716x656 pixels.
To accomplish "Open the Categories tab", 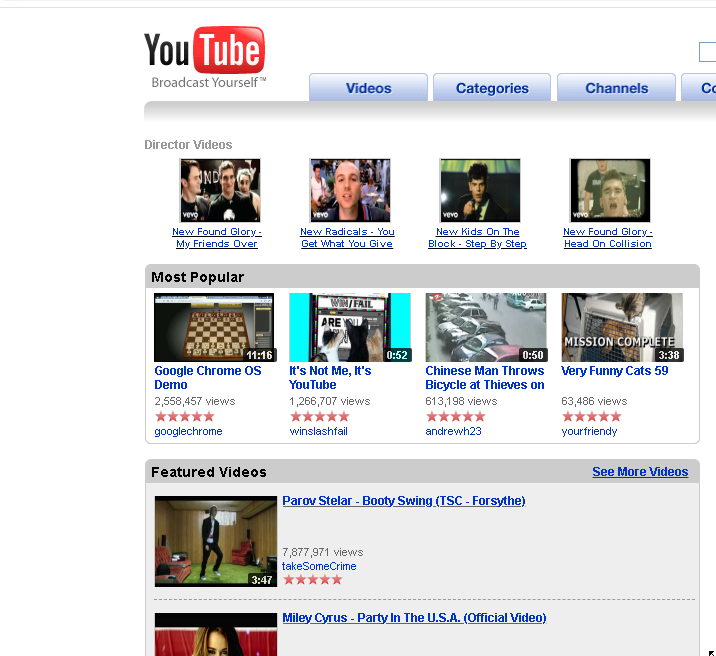I will pyautogui.click(x=492, y=88).
